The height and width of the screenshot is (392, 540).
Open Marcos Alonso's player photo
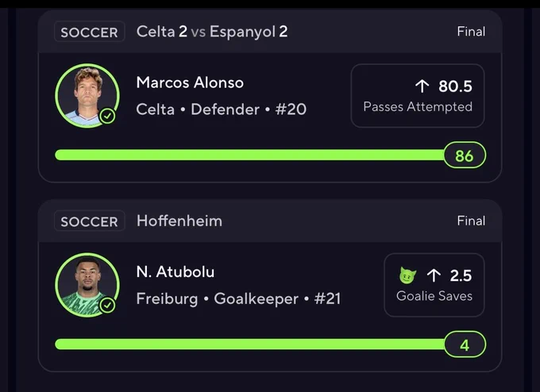(x=87, y=95)
